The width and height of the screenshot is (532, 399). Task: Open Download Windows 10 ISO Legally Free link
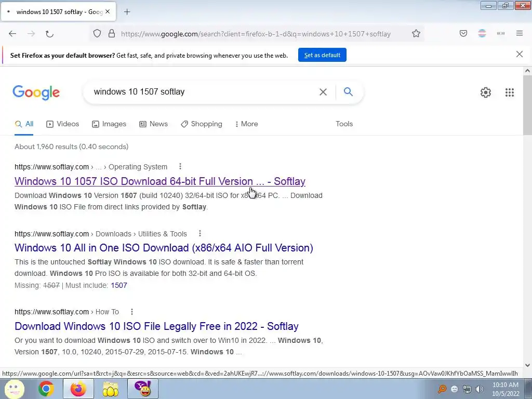156,326
